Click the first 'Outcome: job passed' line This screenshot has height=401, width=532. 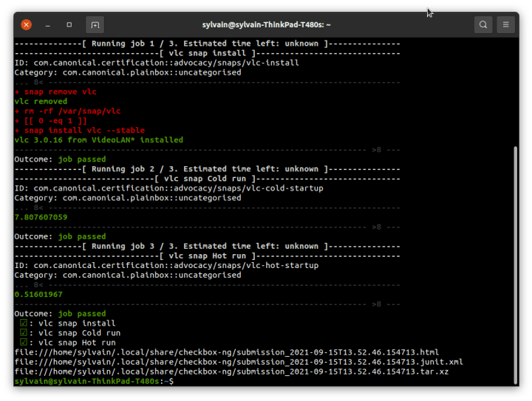(61, 160)
